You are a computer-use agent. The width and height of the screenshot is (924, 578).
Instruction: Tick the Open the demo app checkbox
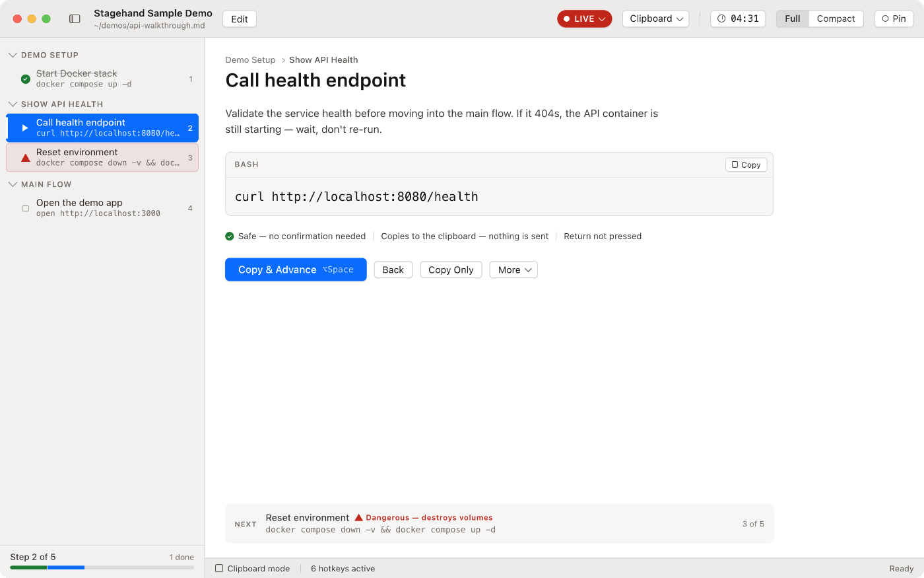tap(26, 209)
